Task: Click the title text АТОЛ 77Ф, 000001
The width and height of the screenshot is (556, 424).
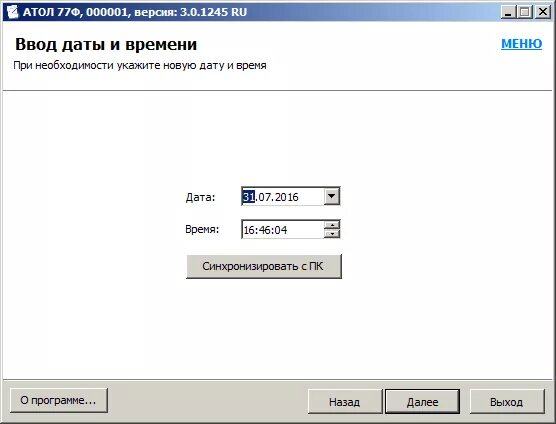Action: (x=75, y=12)
